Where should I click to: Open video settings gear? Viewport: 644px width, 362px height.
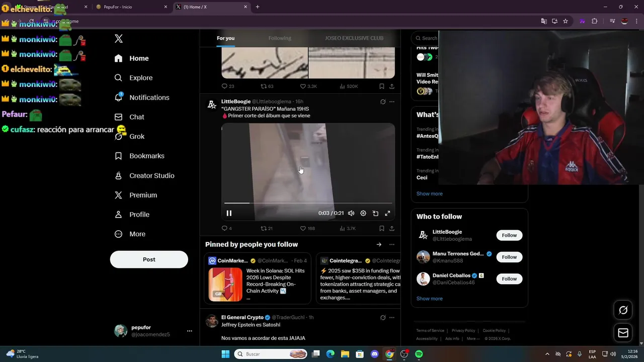(363, 213)
